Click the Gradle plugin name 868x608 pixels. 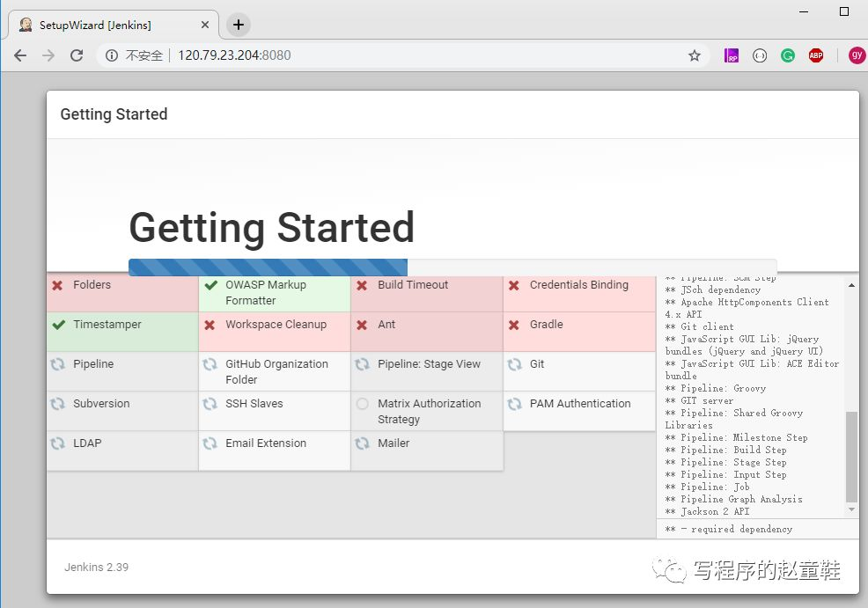point(547,325)
